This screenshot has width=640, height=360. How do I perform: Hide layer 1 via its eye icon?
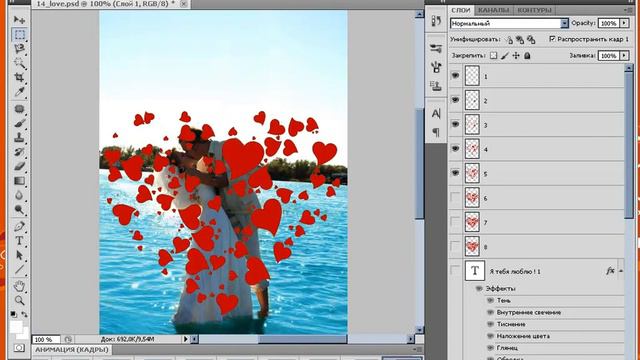tap(455, 76)
